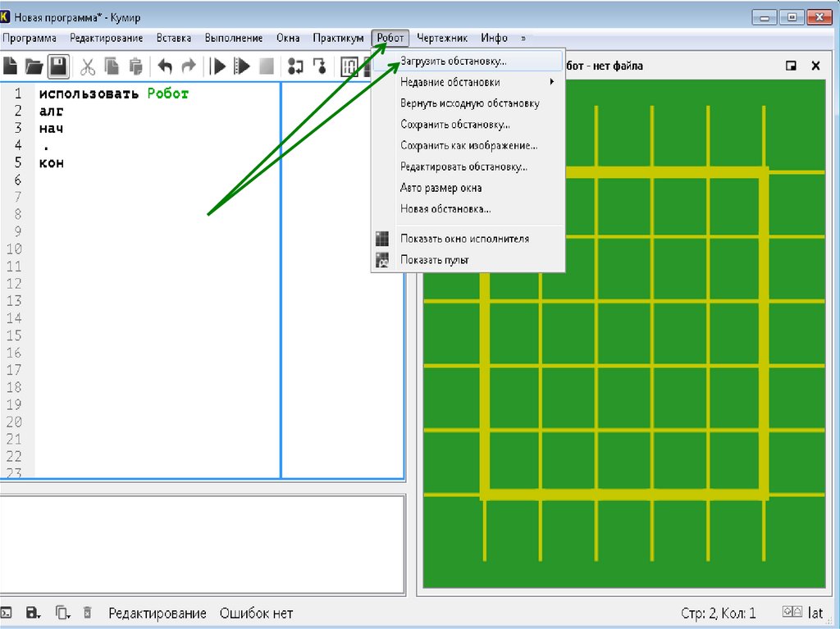Click the New program toolbar icon

tap(10, 66)
